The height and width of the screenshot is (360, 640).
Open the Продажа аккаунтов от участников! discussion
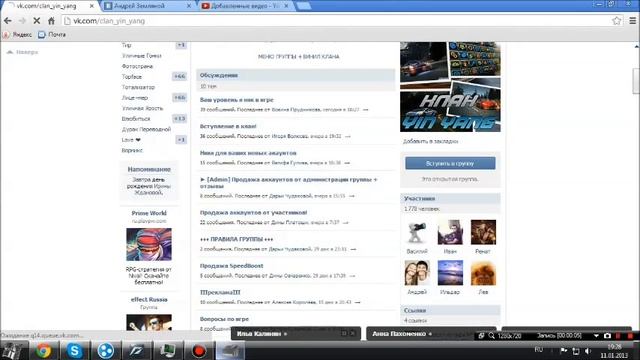(253, 212)
